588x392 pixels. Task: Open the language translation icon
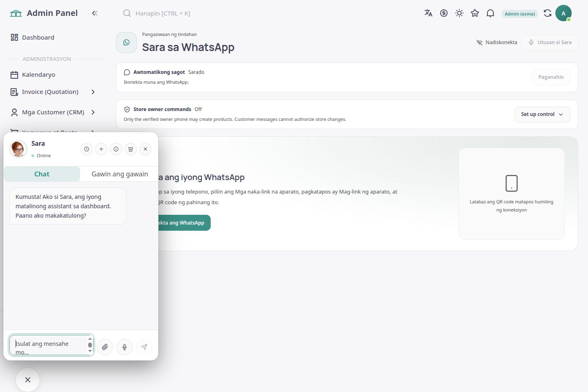(428, 13)
